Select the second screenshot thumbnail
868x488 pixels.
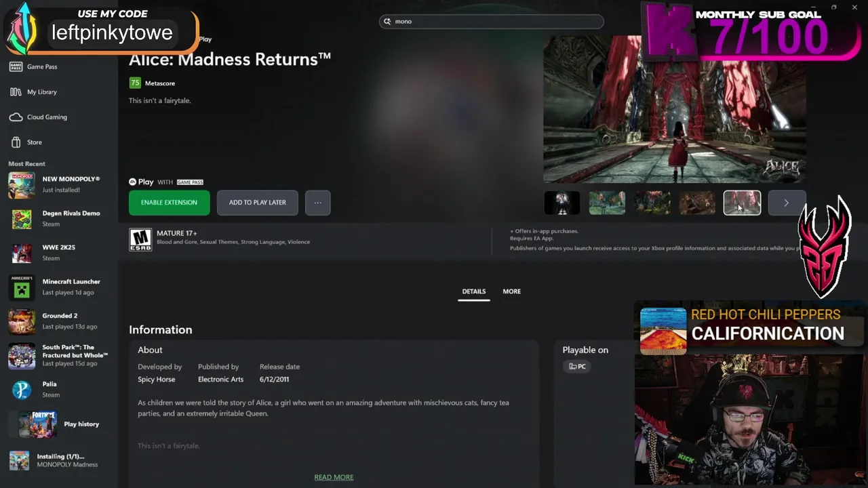pos(607,203)
